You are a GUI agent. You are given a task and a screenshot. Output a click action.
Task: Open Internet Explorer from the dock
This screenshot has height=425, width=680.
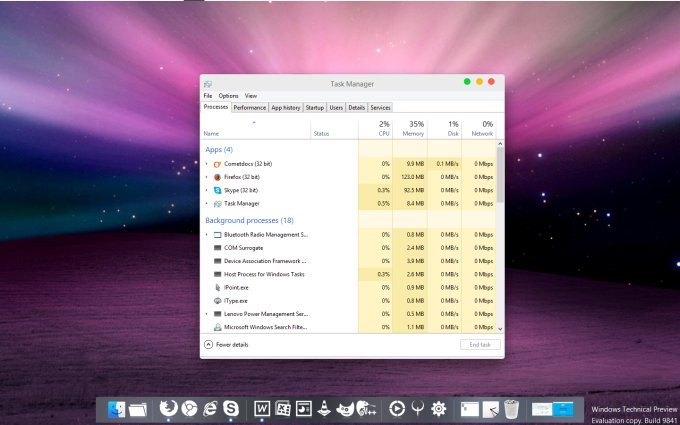pyautogui.click(x=211, y=408)
